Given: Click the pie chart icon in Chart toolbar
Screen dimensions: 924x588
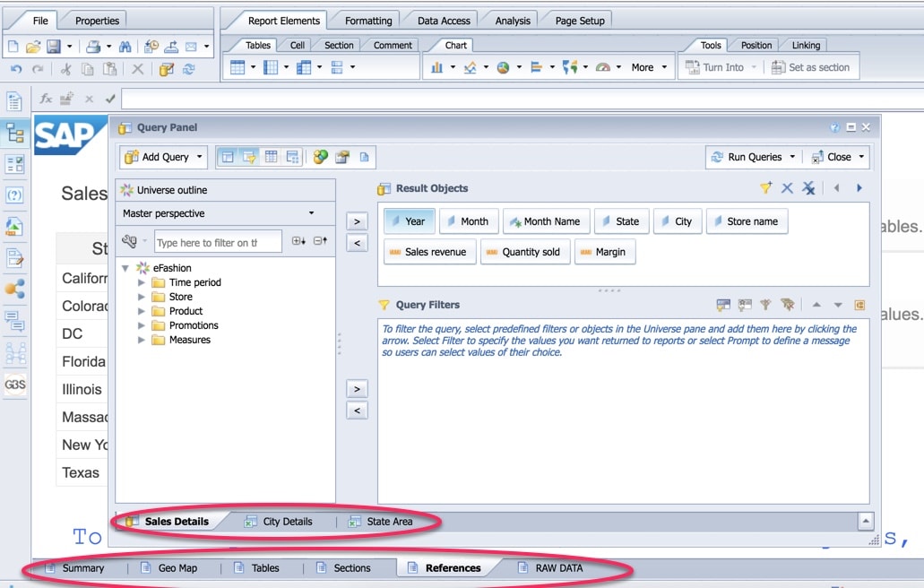Looking at the screenshot, I should coord(504,66).
